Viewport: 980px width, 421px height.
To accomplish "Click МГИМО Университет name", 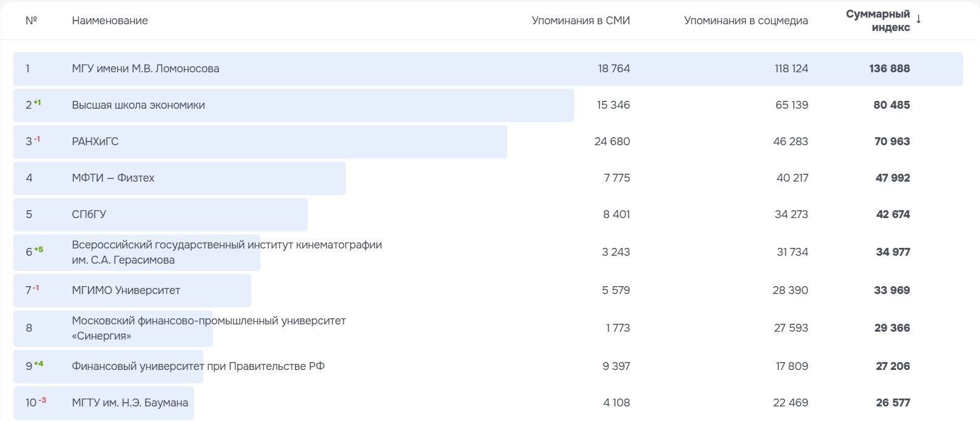I will 126,290.
